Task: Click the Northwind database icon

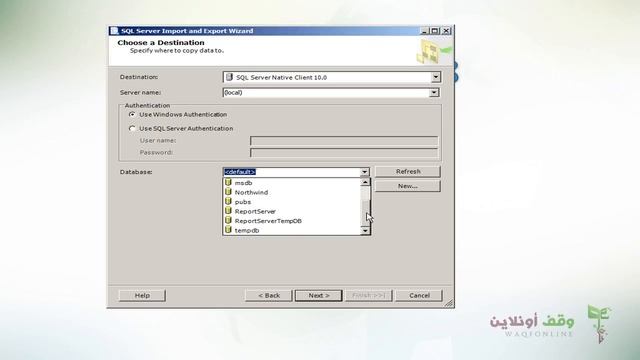Action: click(x=228, y=192)
